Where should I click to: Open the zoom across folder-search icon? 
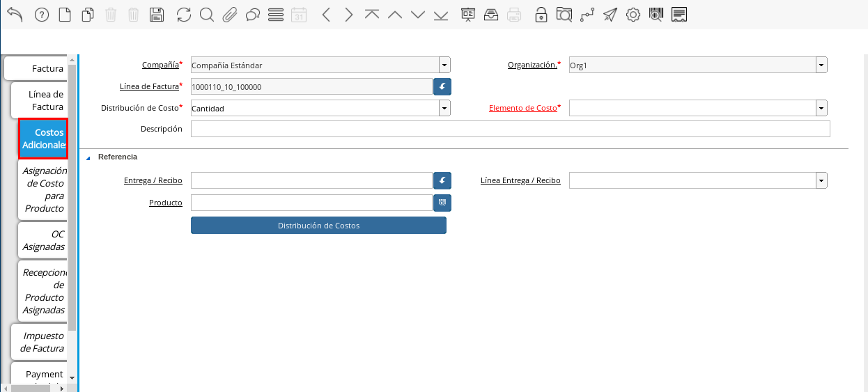(x=564, y=15)
